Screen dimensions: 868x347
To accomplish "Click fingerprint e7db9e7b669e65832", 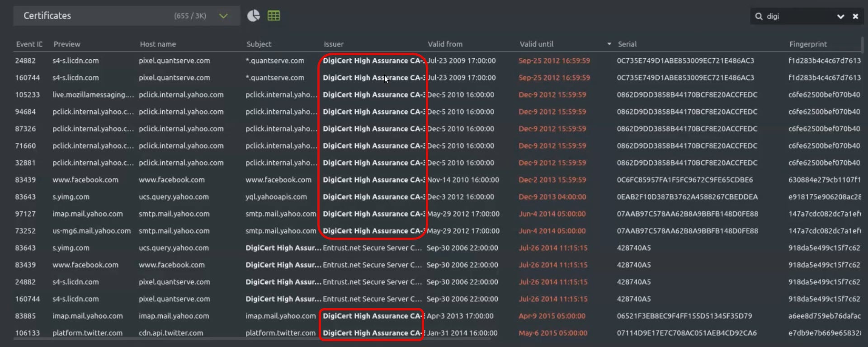I will click(825, 333).
